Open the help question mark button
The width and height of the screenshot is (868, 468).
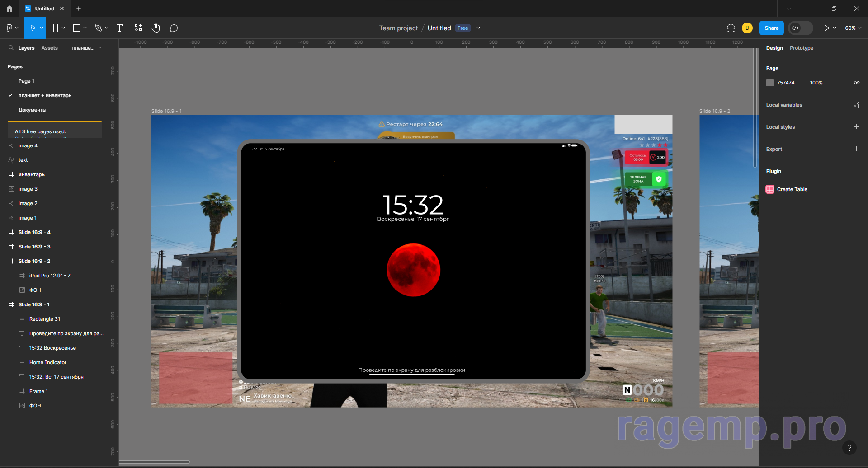849,448
